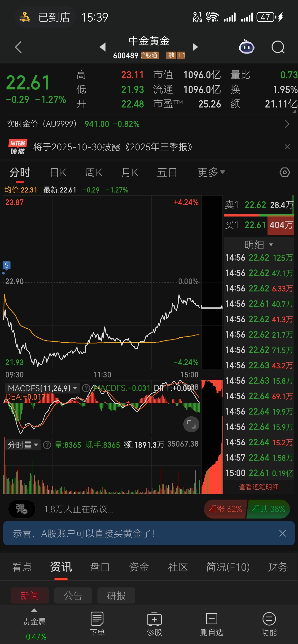The width and height of the screenshot is (298, 644).
Task: Switch to 月K chart tab
Action: click(x=130, y=173)
